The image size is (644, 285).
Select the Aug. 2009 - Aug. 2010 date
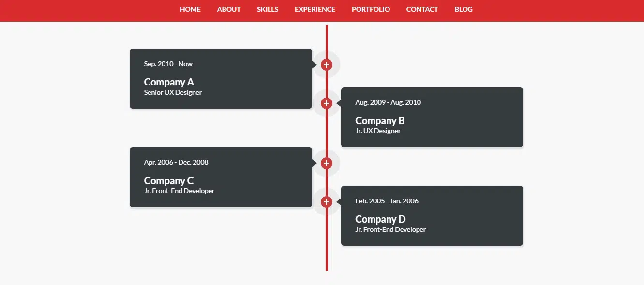(x=388, y=102)
